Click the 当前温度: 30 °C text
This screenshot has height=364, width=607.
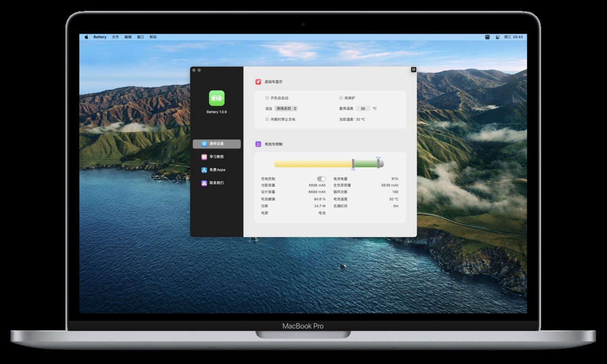(x=352, y=119)
